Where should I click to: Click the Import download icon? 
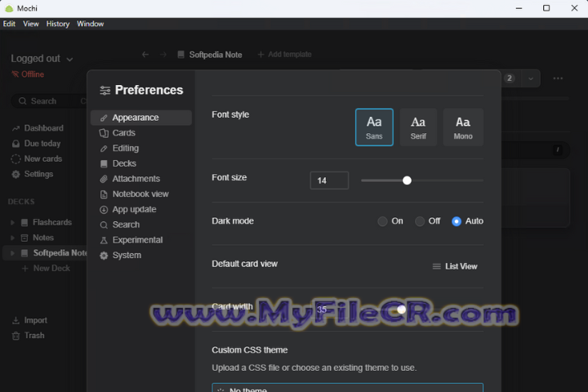pos(16,321)
